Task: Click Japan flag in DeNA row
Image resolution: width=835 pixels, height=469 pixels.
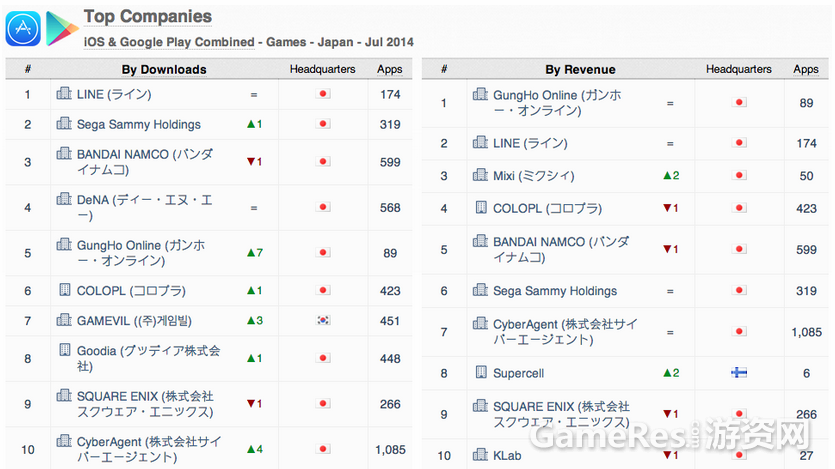Action: (x=323, y=207)
